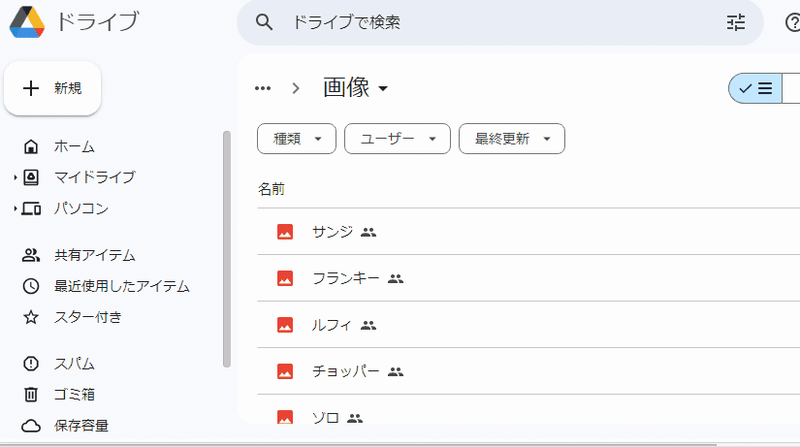Expand the マイドライブ tree arrow

click(x=15, y=178)
